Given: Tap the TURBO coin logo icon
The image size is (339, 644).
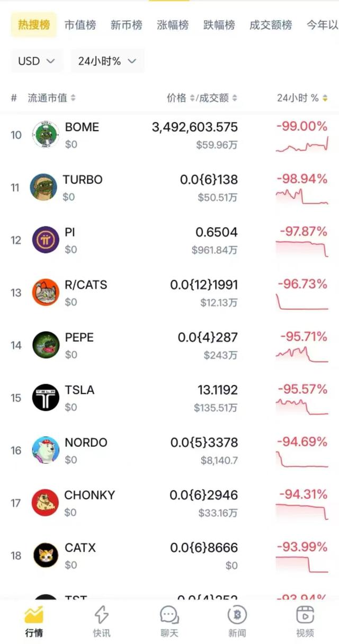Looking at the screenshot, I should (43, 188).
